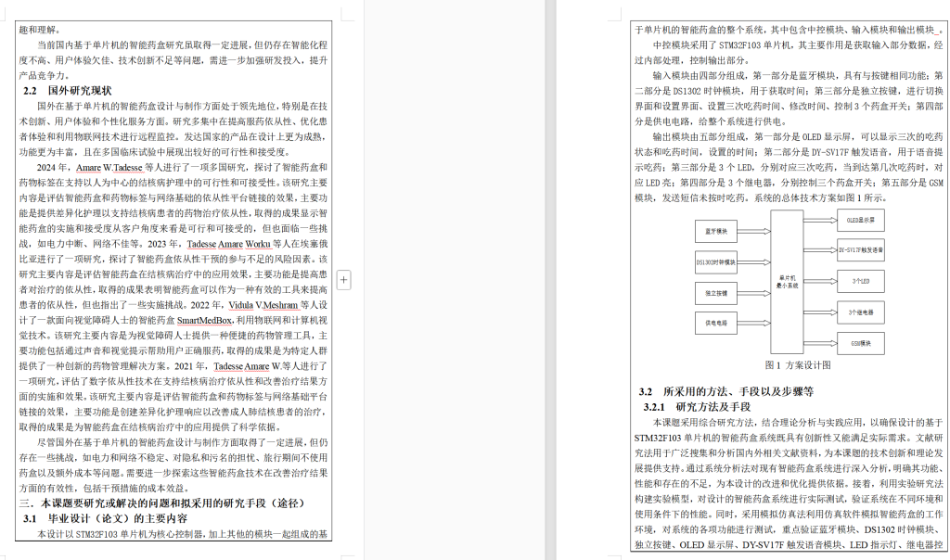Image resolution: width=950 pixels, height=560 pixels.
Task: Click the underlined name "Amare W.Tadesse"
Action: (x=109, y=167)
